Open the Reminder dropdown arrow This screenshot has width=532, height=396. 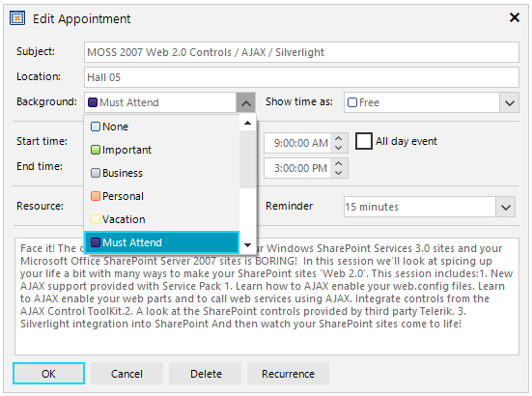(506, 207)
